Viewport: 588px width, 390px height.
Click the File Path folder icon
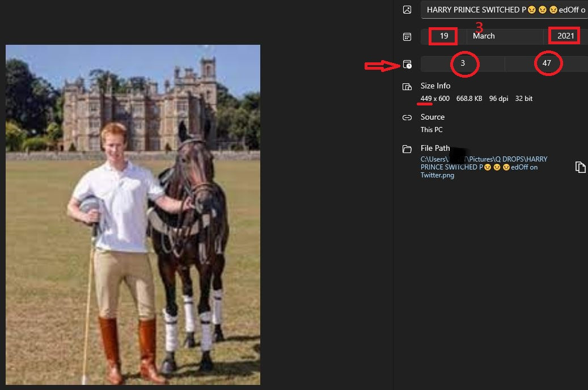(407, 149)
